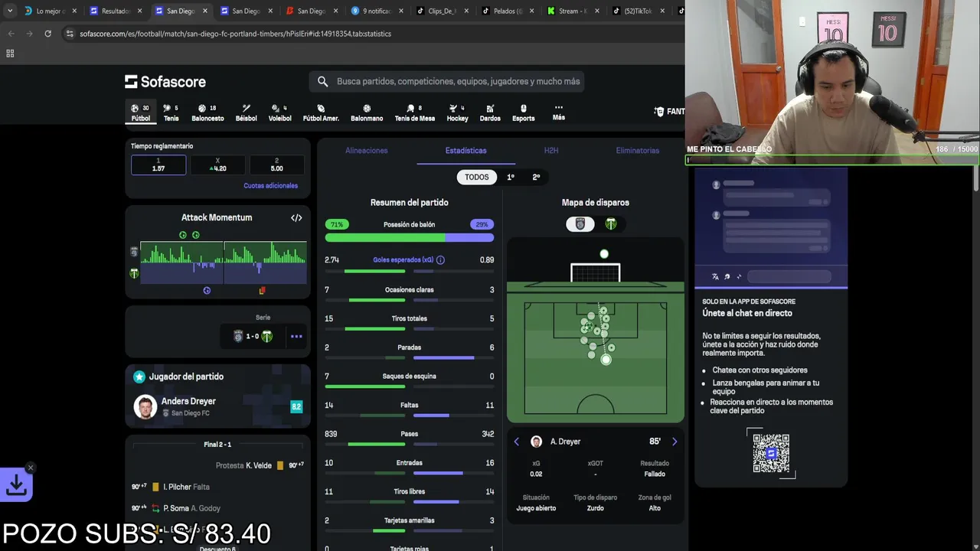Select San Diego FC shot map toggle

(x=580, y=224)
